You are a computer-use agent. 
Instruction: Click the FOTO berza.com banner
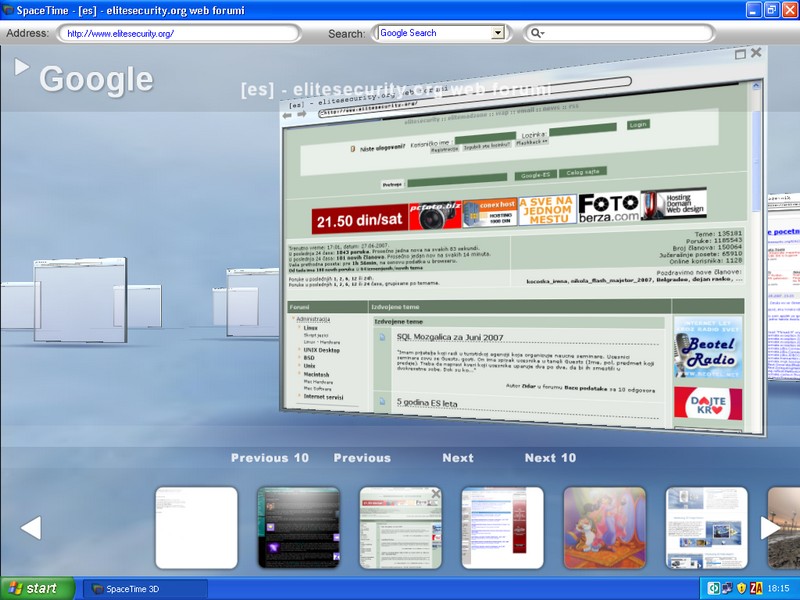point(609,207)
